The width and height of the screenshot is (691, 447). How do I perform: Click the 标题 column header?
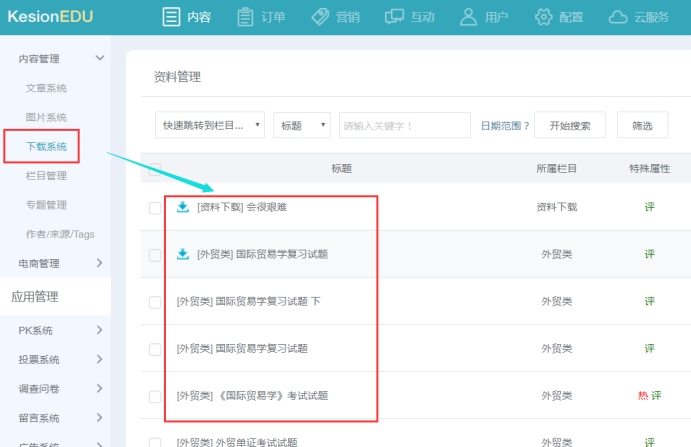point(342,168)
